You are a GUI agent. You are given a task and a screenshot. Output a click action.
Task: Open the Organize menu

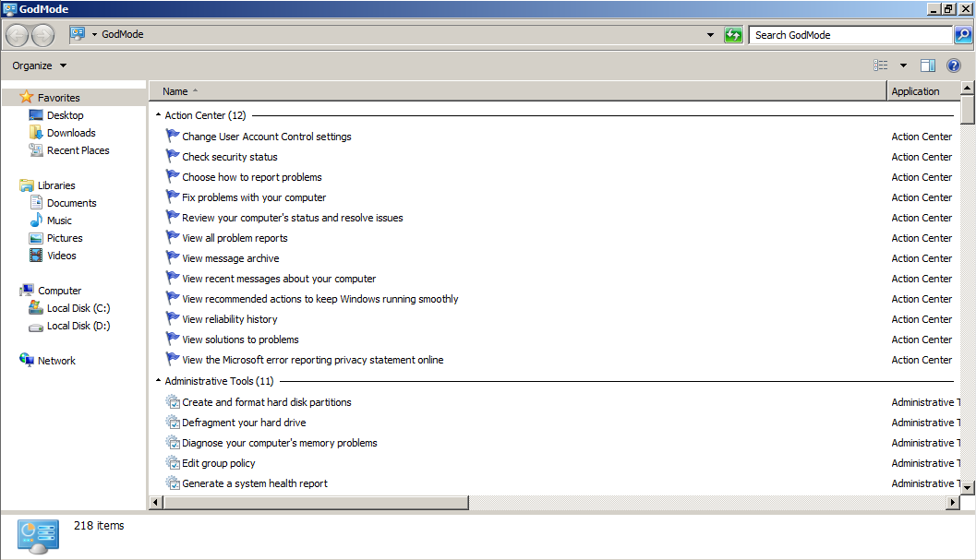pyautogui.click(x=39, y=66)
